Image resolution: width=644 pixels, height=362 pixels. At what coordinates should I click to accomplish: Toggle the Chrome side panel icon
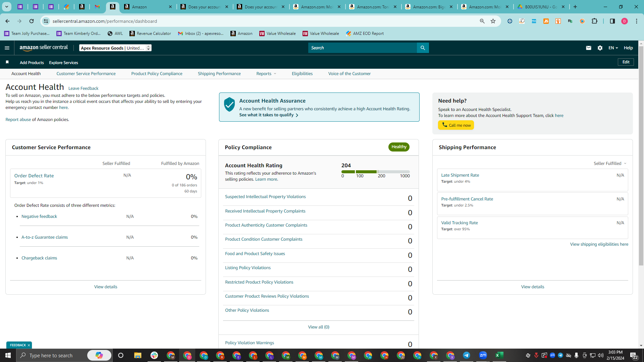(x=612, y=21)
